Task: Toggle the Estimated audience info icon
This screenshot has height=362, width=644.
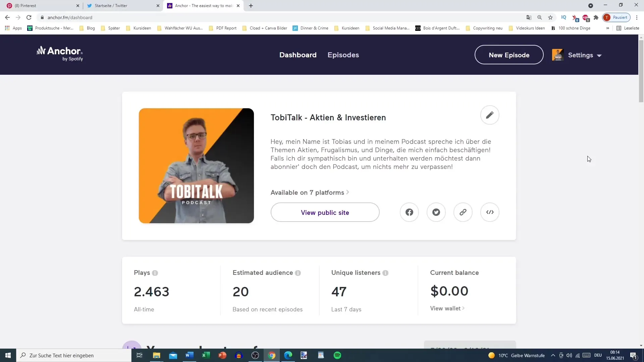Action: point(298,273)
